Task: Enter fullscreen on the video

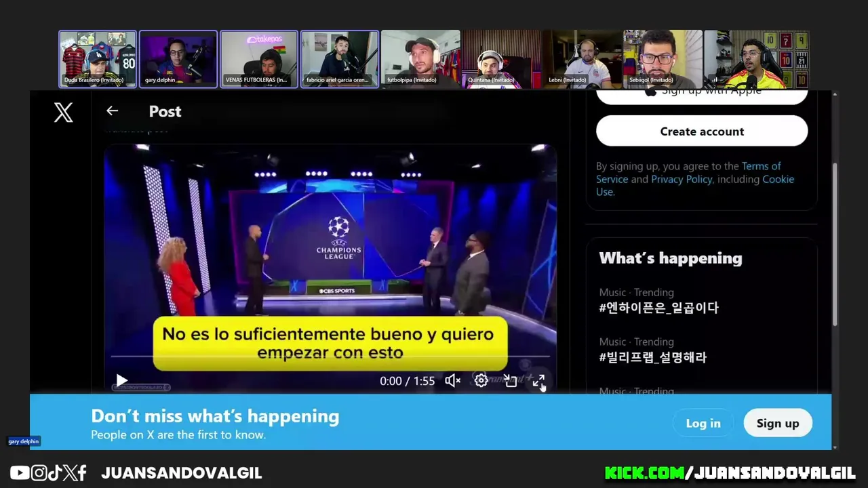Action: coord(538,381)
